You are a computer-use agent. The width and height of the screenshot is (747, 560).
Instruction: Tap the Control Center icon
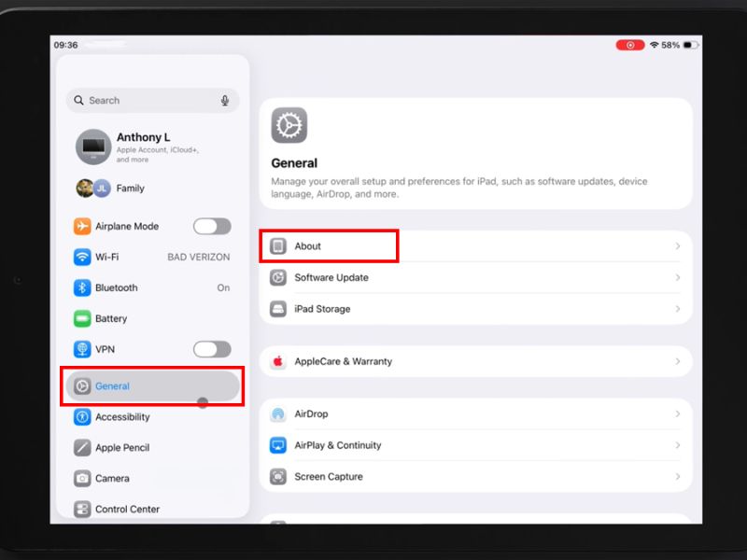[82, 509]
